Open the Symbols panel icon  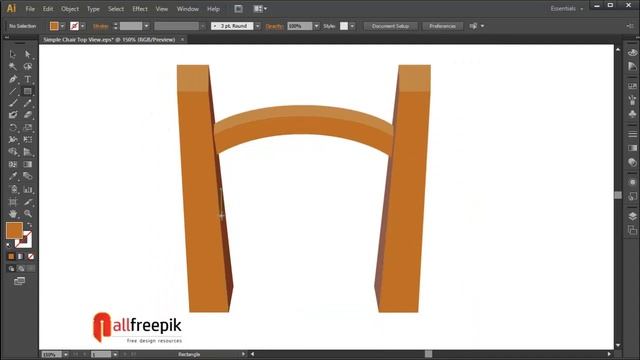point(632,114)
